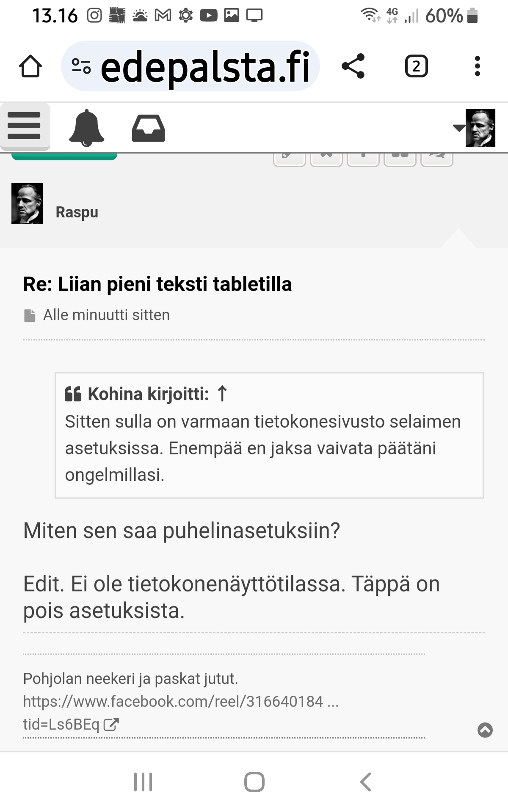This screenshot has width=508, height=812.
Task: Jump to Kohina's original post via arrow
Action: click(222, 394)
